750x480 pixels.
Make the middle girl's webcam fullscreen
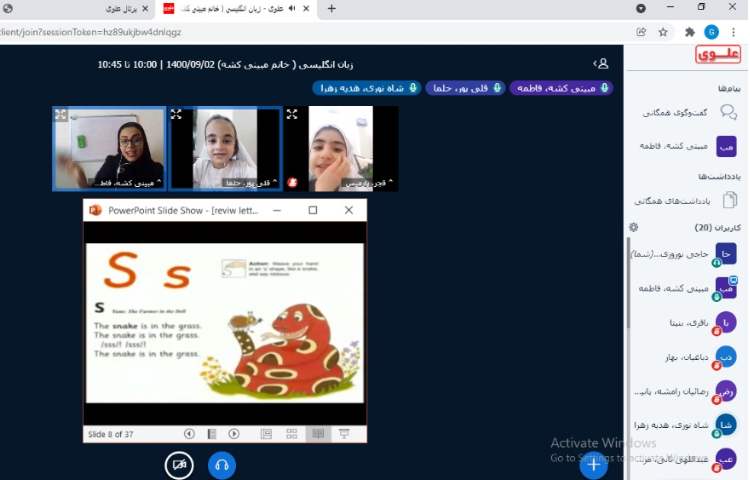[x=177, y=115]
